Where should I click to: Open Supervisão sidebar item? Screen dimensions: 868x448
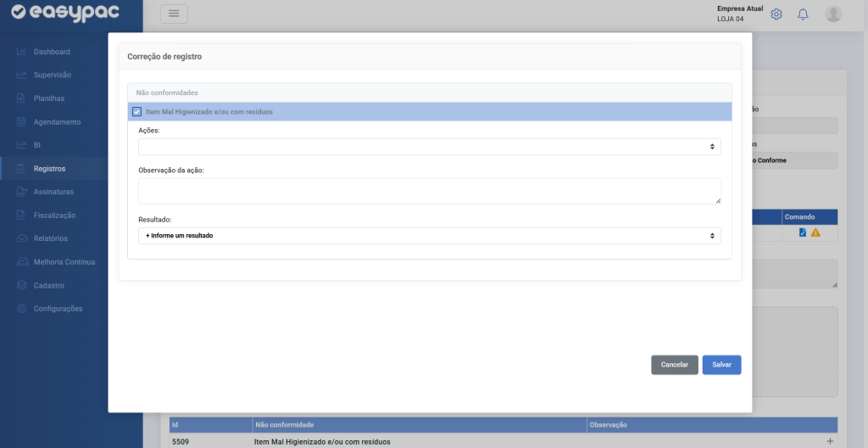point(52,75)
